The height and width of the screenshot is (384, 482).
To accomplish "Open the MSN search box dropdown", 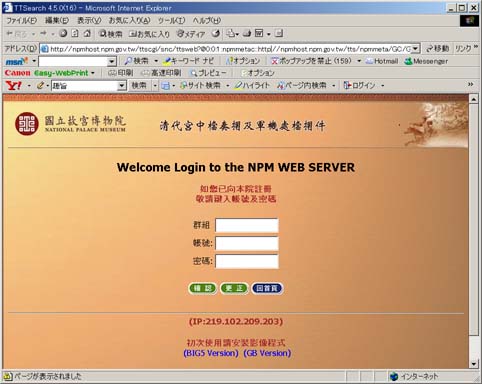I will click(112, 62).
